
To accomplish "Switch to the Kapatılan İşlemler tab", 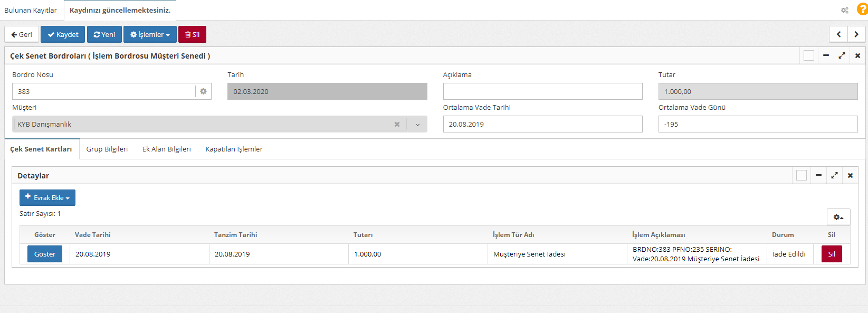I will coord(234,149).
